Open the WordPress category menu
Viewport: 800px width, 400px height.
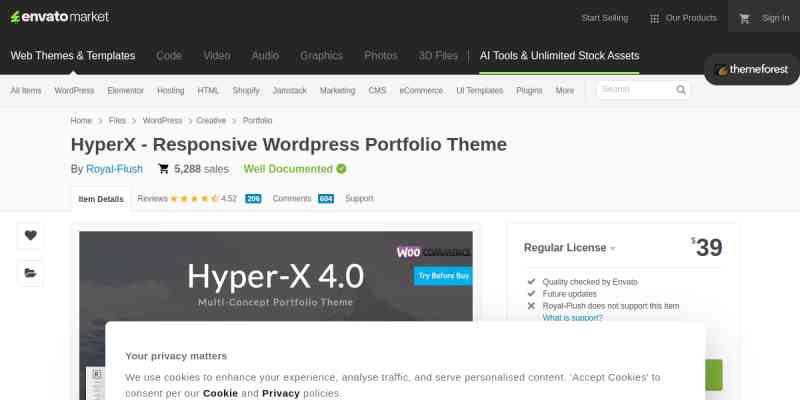point(74,90)
